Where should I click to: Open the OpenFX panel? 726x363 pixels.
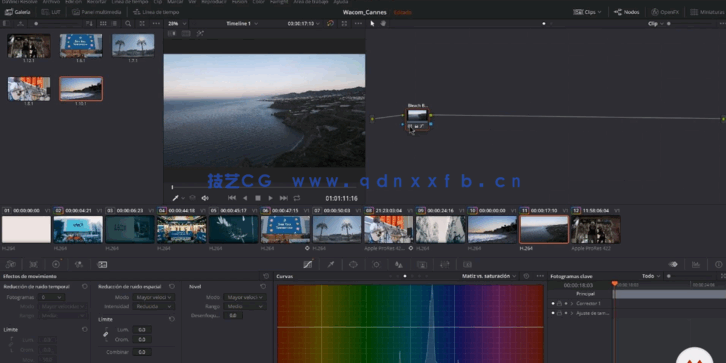[x=665, y=12]
